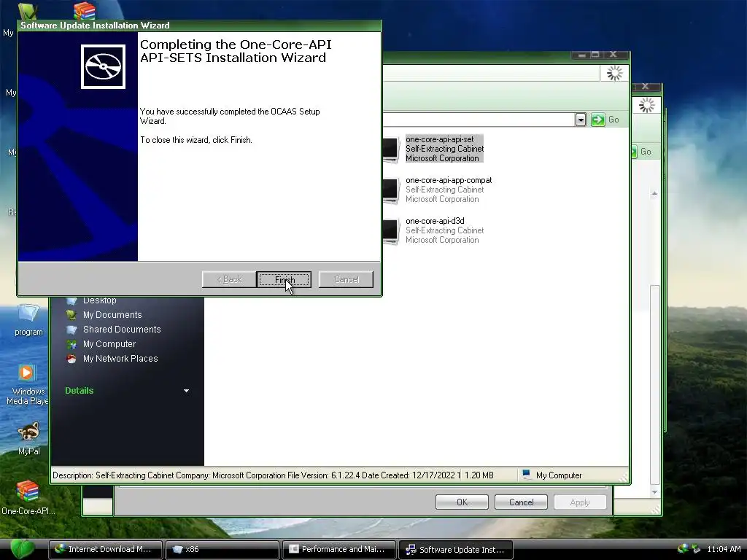The width and height of the screenshot is (747, 560).
Task: Open the MyPal browser desktop icon
Action: (x=28, y=439)
